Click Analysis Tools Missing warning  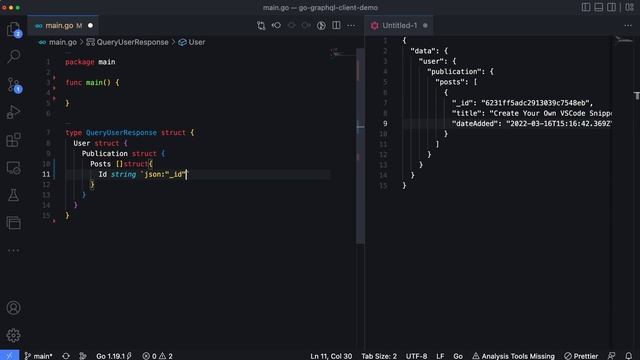pos(513,356)
